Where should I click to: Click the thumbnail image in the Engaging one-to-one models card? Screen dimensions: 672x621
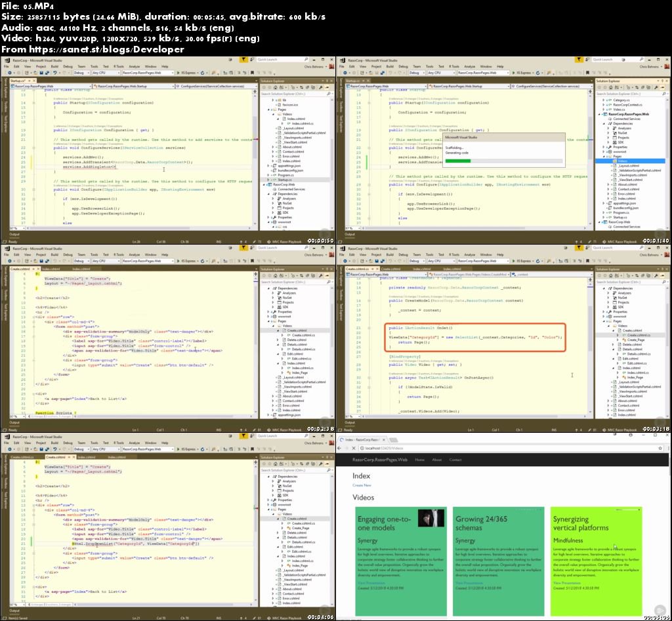(x=430, y=518)
